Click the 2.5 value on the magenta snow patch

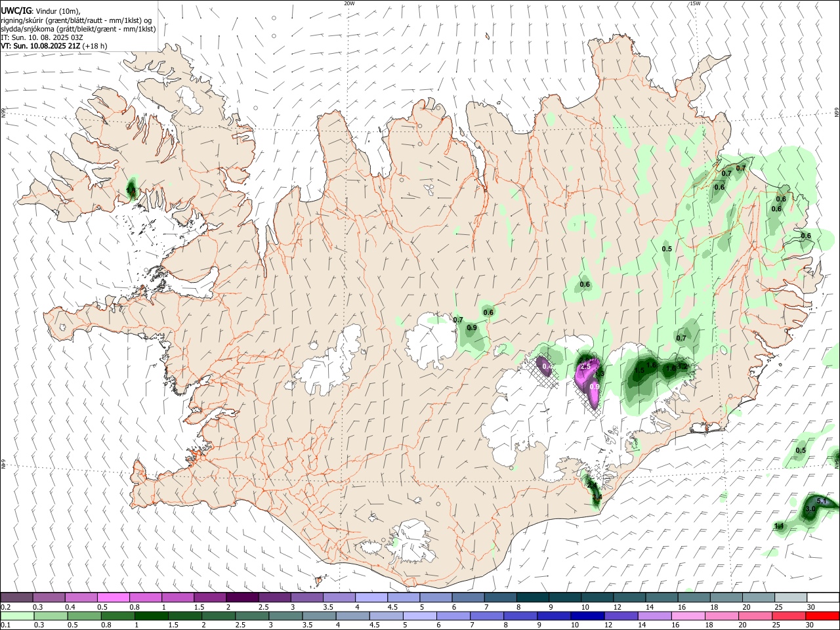tap(586, 366)
